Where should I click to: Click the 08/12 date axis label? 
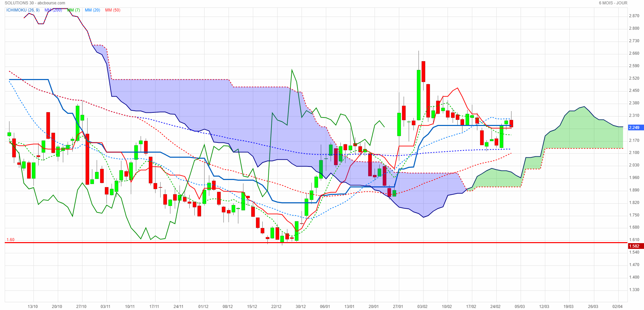[228, 307]
